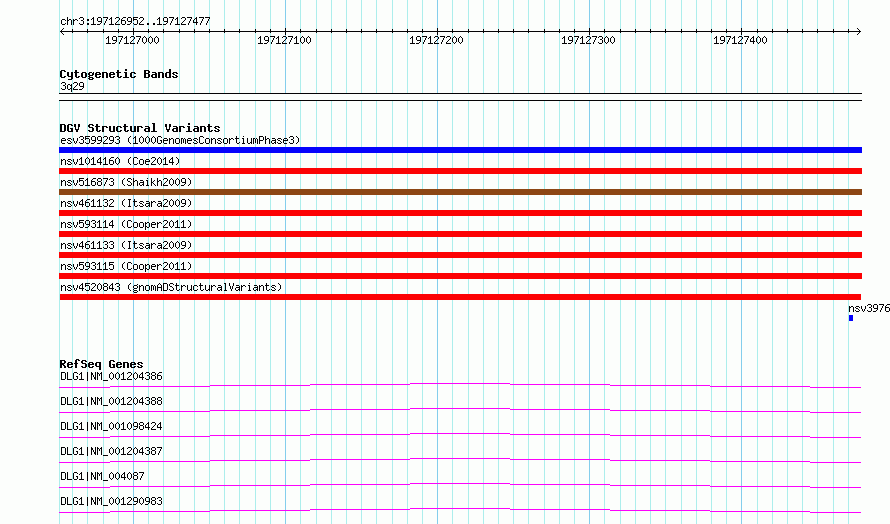Click the 3q29 cytogenetic band bar

coord(460,97)
